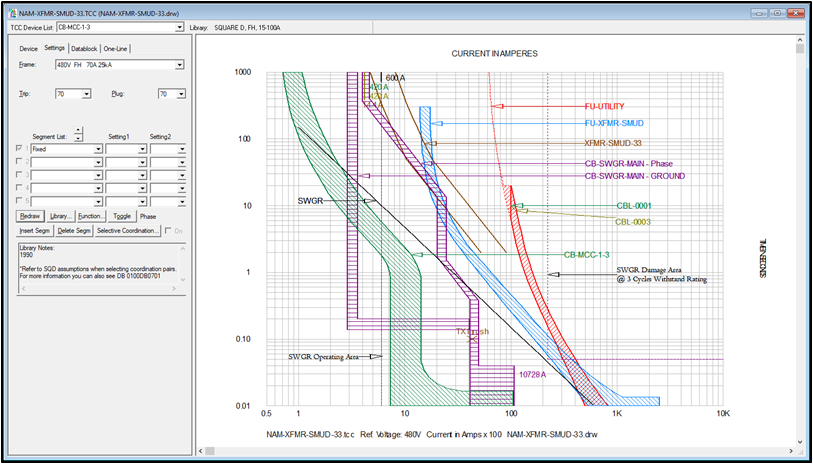This screenshot has width=813, height=464.
Task: Enable the segment 2 checkbox
Action: point(21,162)
